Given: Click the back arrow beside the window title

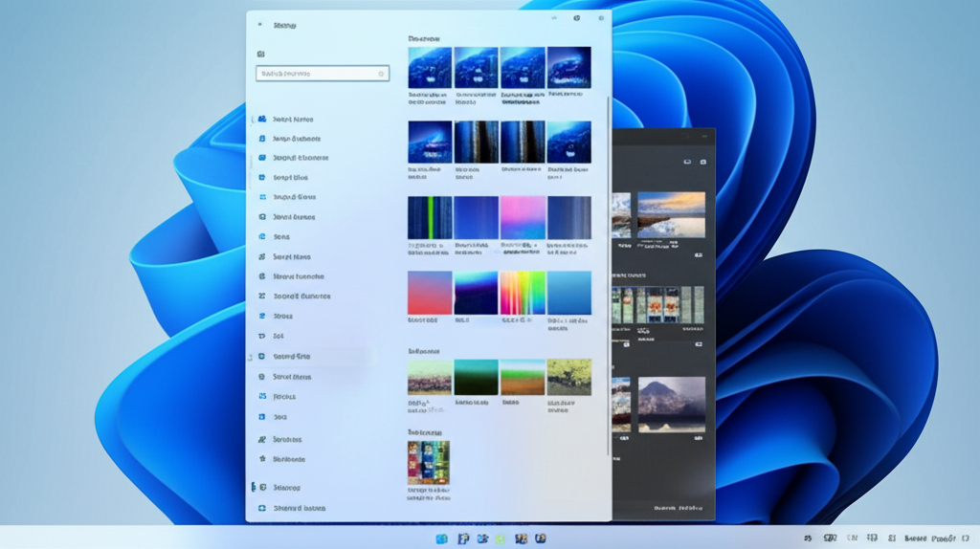Looking at the screenshot, I should [259, 25].
